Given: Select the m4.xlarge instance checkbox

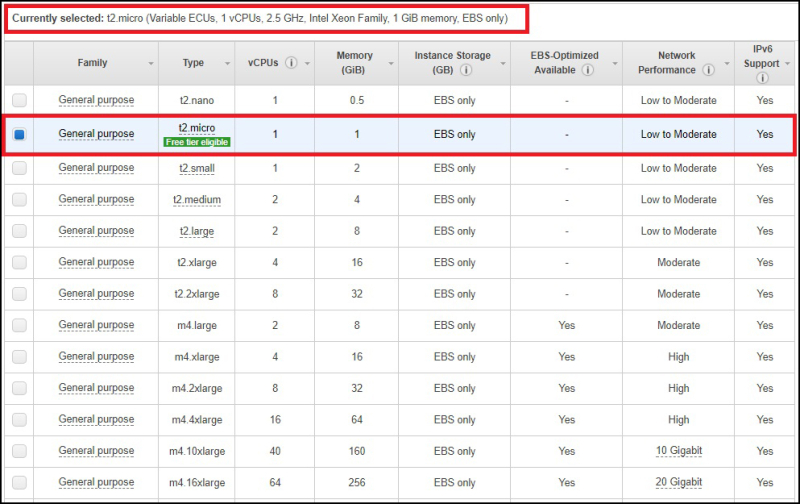Looking at the screenshot, I should tap(19, 357).
